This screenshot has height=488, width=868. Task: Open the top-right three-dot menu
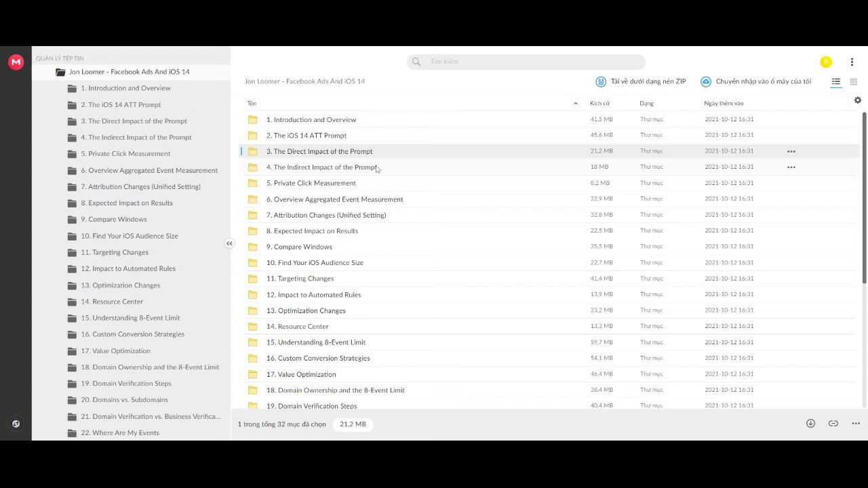tap(852, 62)
